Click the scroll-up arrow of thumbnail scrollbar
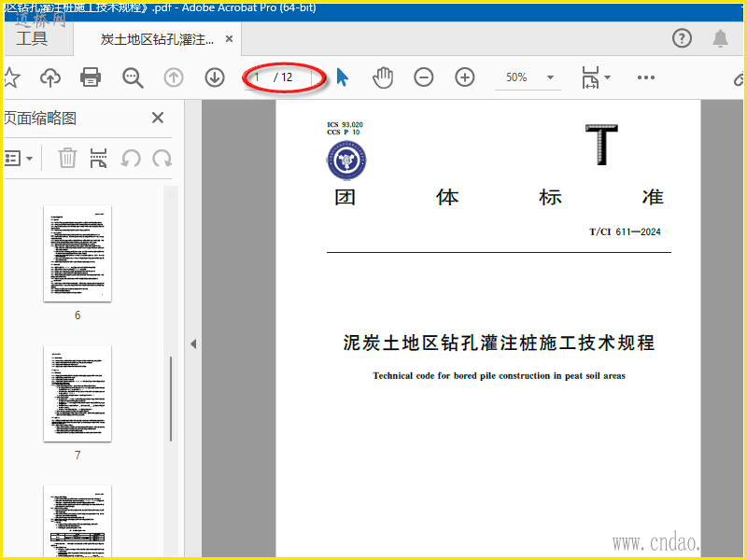The width and height of the screenshot is (747, 560). coord(171,194)
